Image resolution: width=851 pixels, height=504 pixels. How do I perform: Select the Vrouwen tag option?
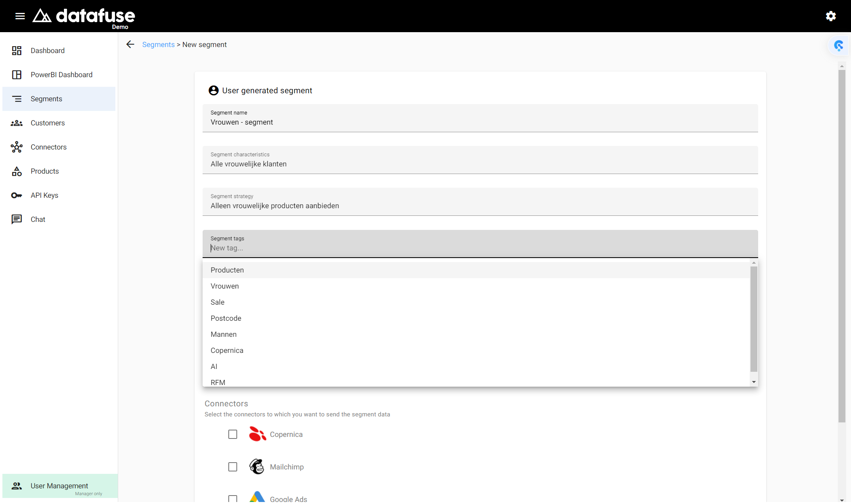476,286
